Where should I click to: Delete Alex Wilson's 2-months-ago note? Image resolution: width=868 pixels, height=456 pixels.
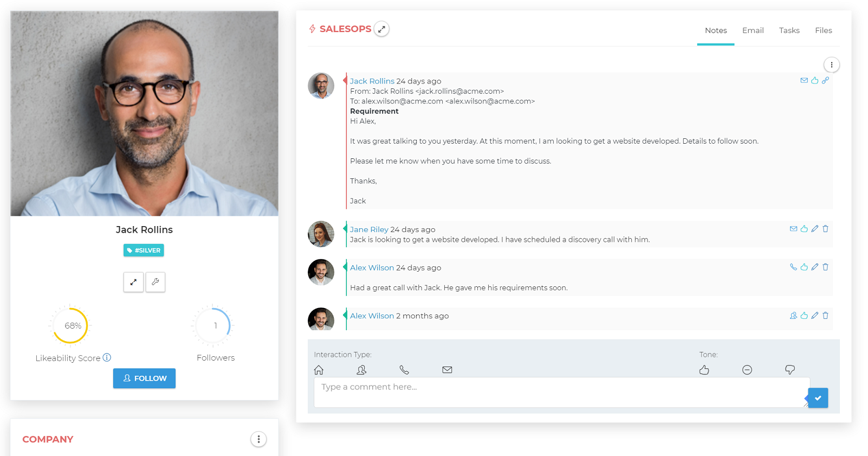pos(825,316)
